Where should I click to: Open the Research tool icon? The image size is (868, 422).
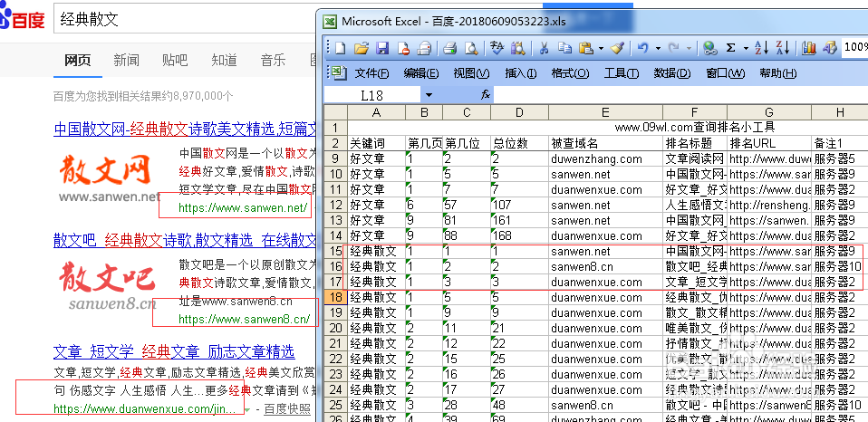[517, 48]
